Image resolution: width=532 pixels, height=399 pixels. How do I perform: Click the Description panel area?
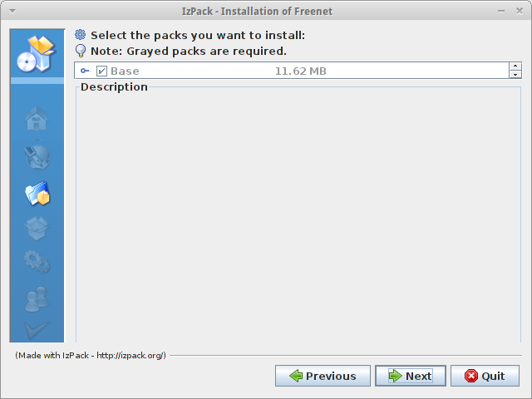point(298,214)
